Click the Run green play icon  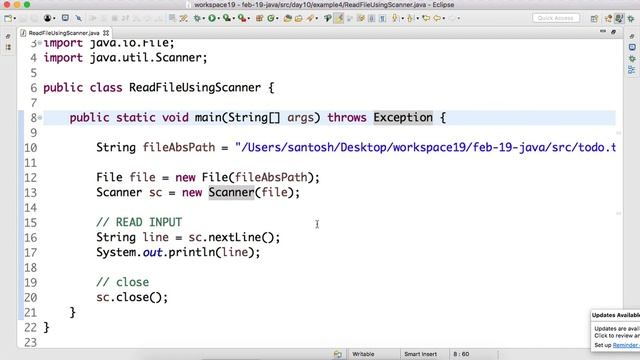coord(212,18)
